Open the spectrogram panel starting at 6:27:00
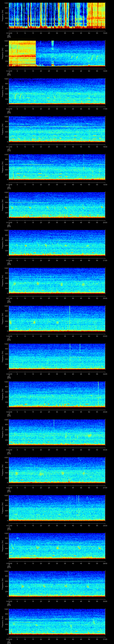Image resolution: width=114 pixels, height=644 pixels. [x=57, y=508]
